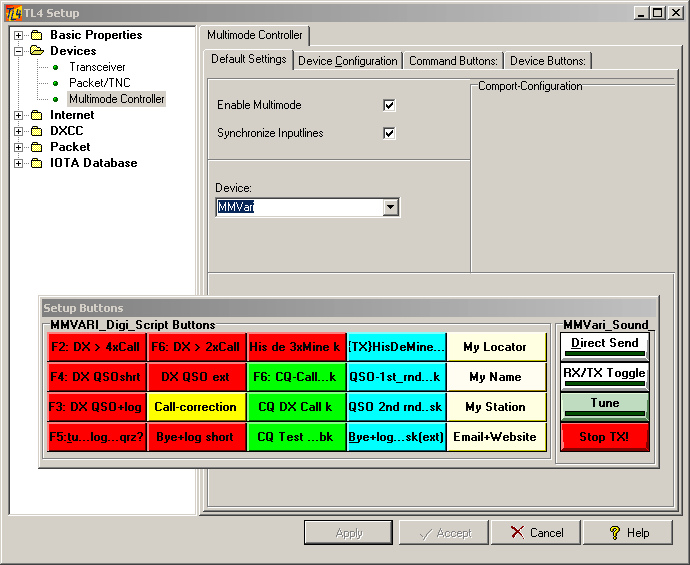Click green bullet beside Packet/TNC
The width and height of the screenshot is (690, 565).
(x=55, y=83)
